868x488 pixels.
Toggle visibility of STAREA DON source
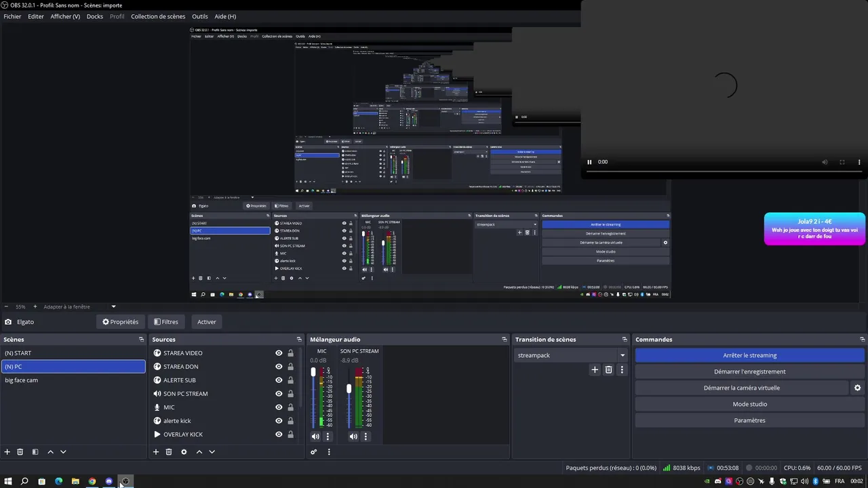(279, 367)
